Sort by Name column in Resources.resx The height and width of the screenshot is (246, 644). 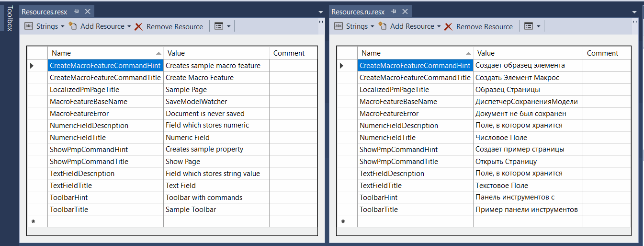[x=105, y=53]
